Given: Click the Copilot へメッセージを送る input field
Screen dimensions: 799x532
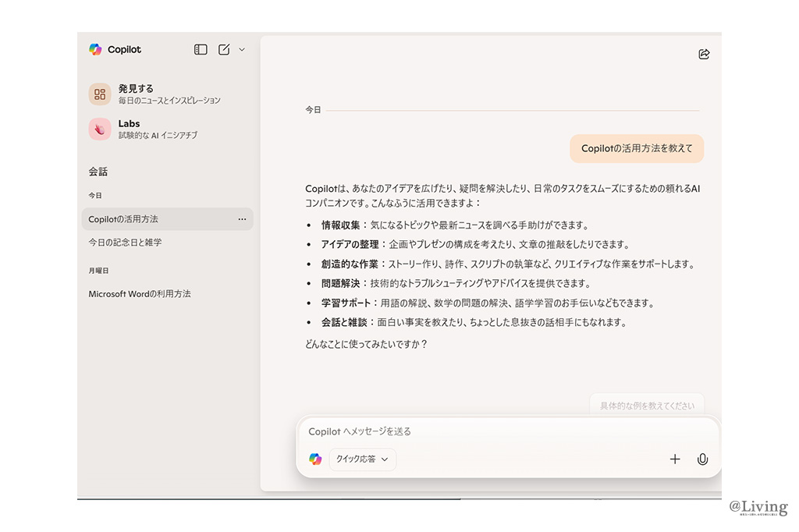Looking at the screenshot, I should [x=484, y=431].
